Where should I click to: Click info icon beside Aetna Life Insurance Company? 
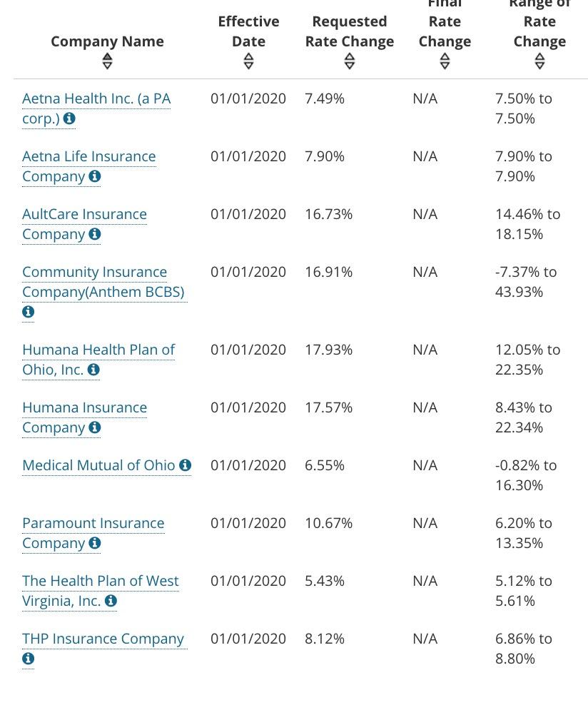[94, 176]
